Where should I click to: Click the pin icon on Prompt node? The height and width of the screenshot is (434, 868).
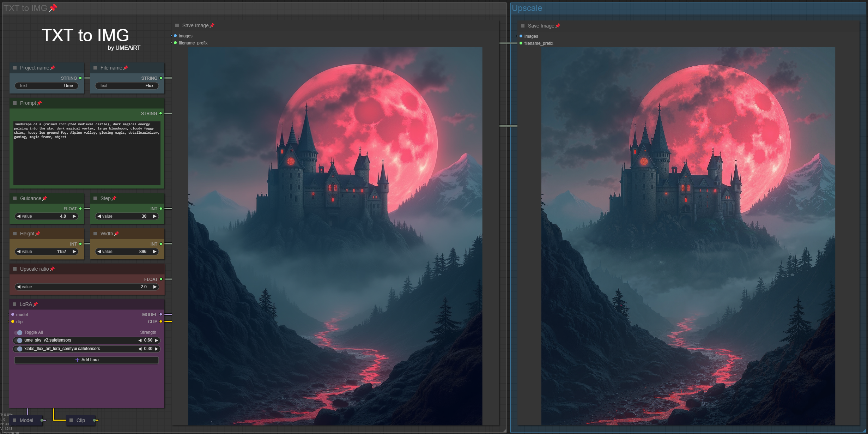40,103
